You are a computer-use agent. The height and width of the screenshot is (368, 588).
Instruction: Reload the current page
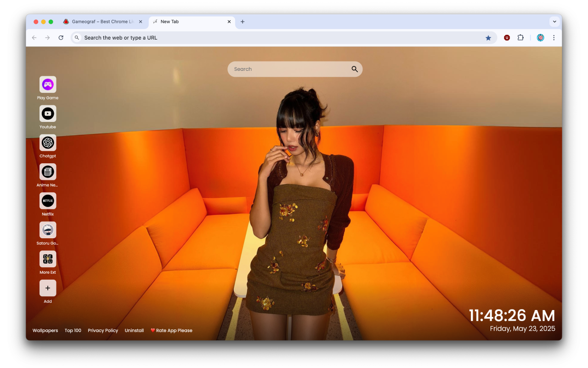tap(61, 38)
